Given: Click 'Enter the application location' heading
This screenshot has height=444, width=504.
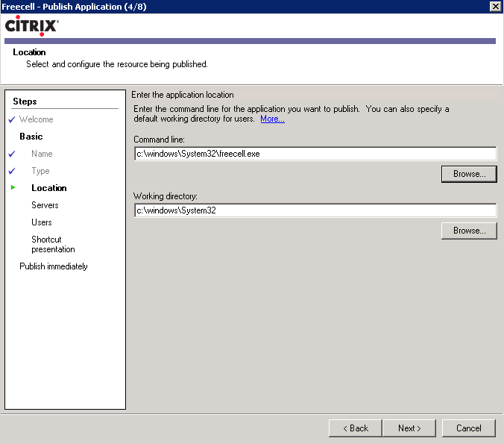Looking at the screenshot, I should [182, 95].
